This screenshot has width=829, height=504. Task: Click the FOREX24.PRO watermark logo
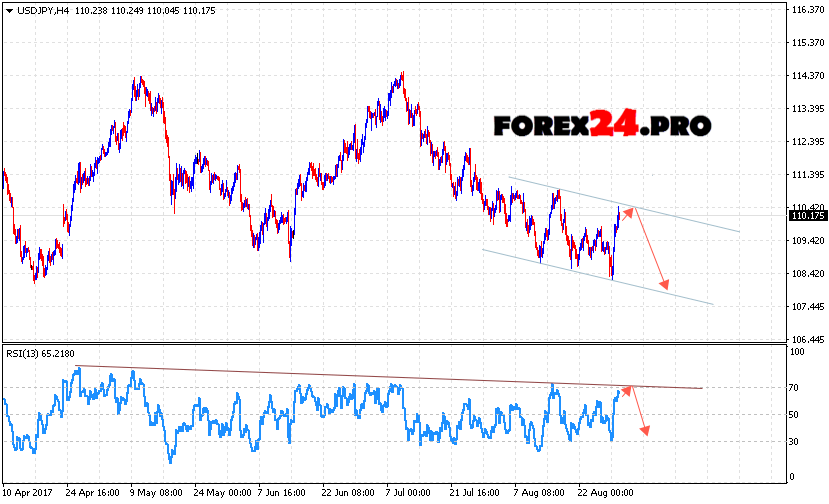602,125
